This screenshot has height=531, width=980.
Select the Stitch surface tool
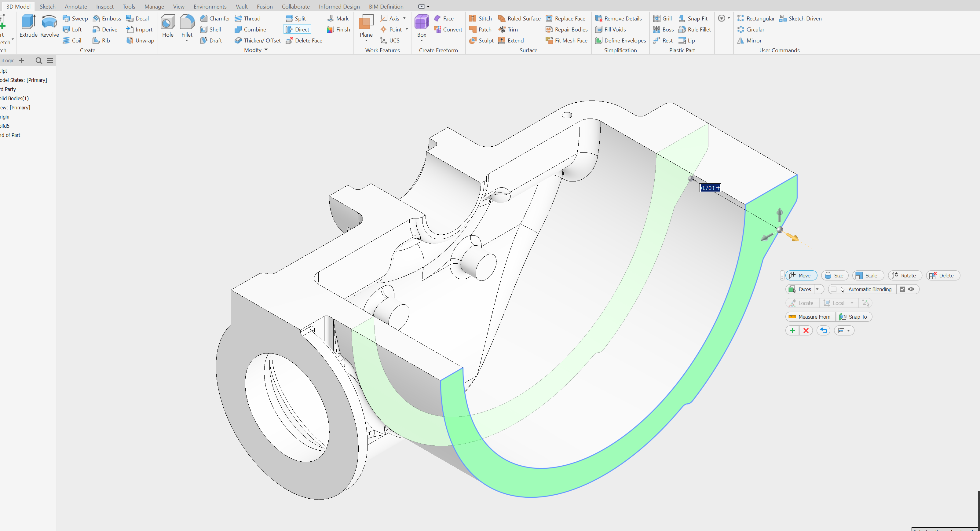click(x=481, y=18)
